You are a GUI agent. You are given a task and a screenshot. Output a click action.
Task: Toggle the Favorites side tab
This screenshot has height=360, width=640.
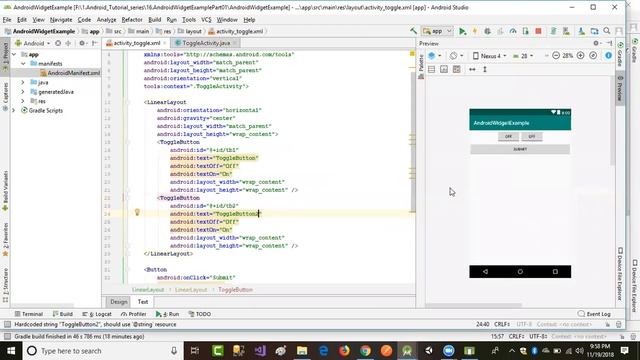[x=5, y=239]
